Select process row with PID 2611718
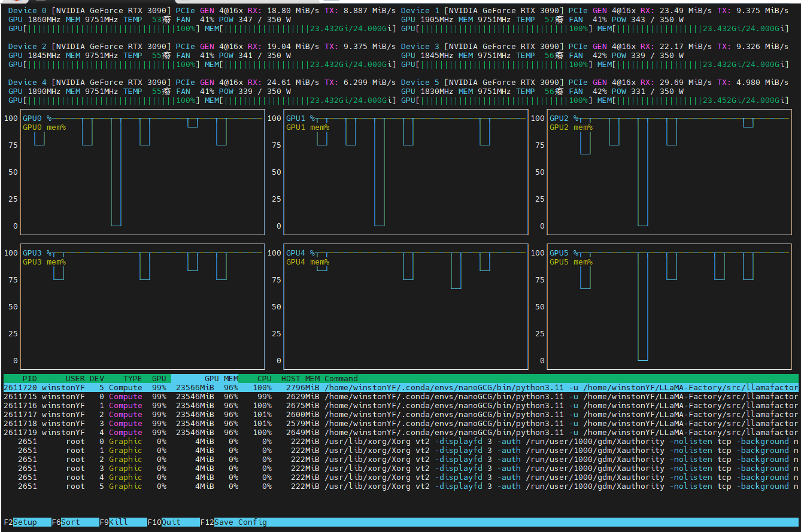Screen dimensions: 801x532 400,423
